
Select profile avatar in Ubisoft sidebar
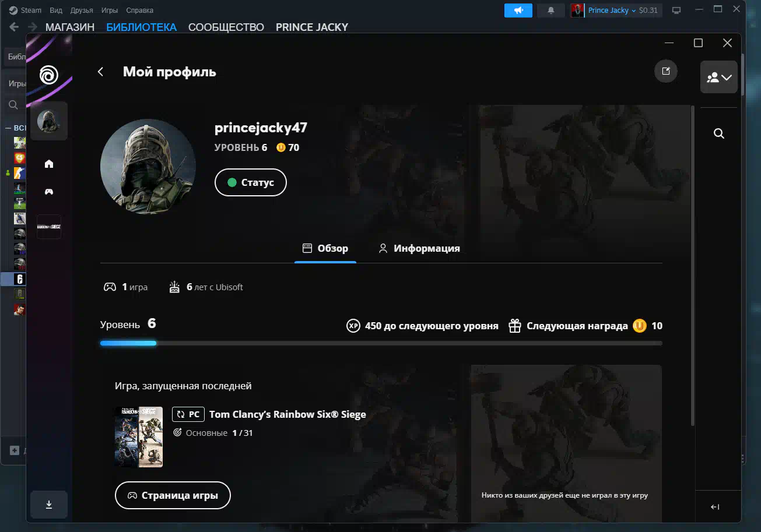point(49,121)
